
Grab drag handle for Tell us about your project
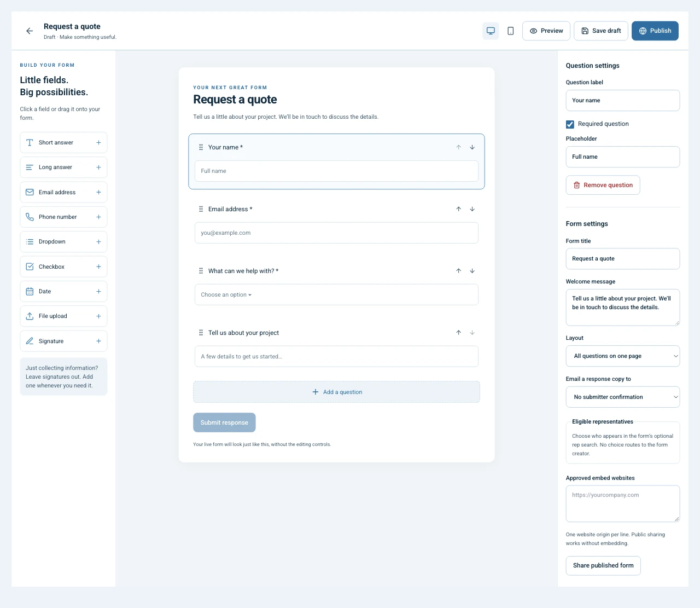click(x=201, y=333)
